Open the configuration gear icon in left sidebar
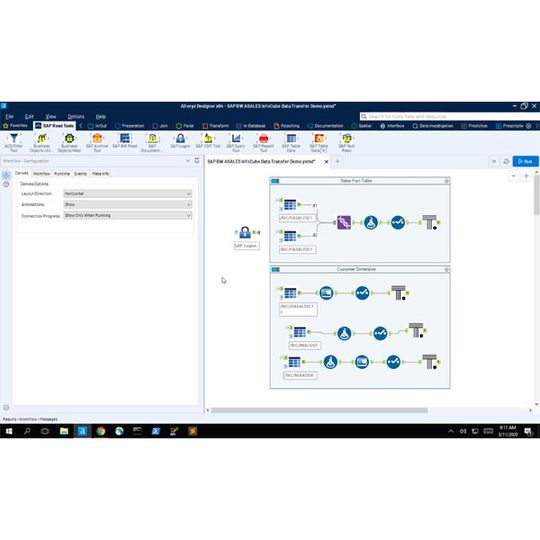The width and height of the screenshot is (540, 540). 6,176
